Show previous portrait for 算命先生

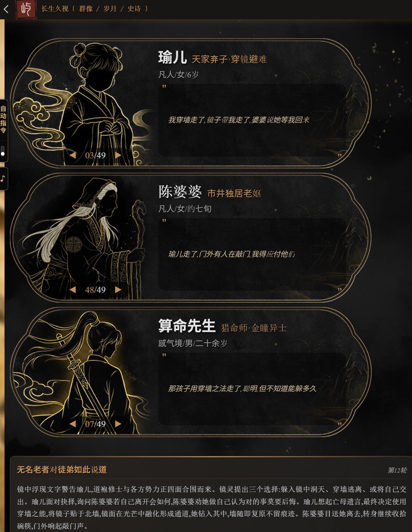(x=72, y=424)
